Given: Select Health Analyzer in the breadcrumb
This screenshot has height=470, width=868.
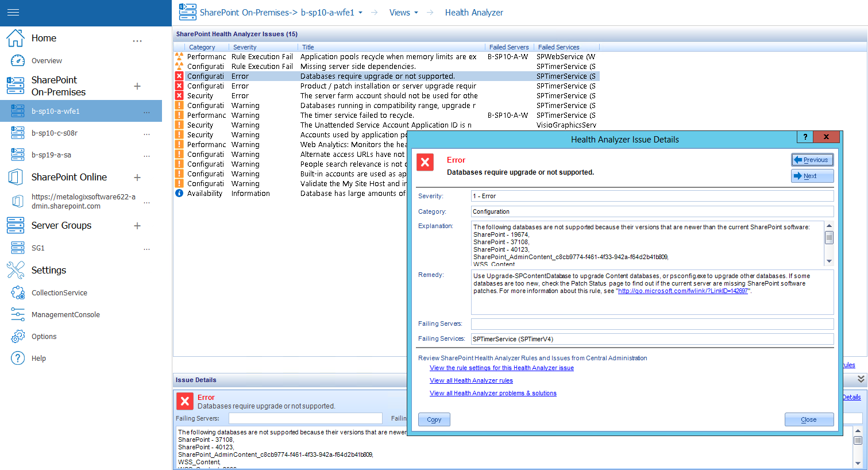Looking at the screenshot, I should tap(474, 12).
